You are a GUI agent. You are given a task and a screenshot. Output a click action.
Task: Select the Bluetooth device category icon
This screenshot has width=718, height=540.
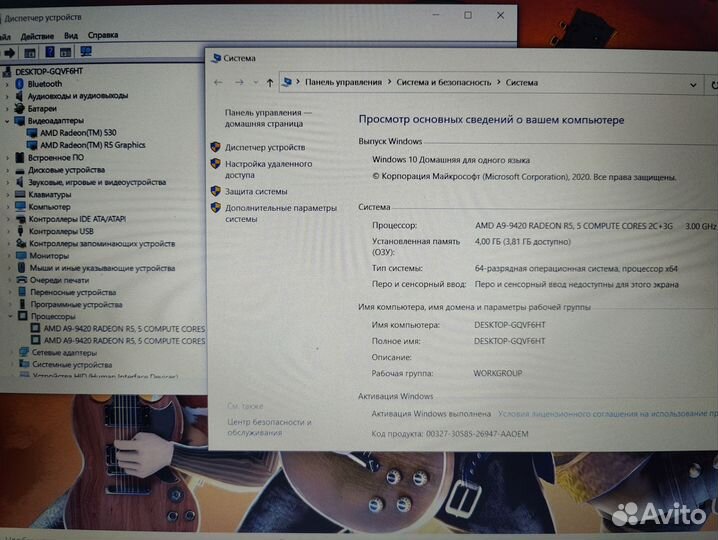click(x=19, y=84)
